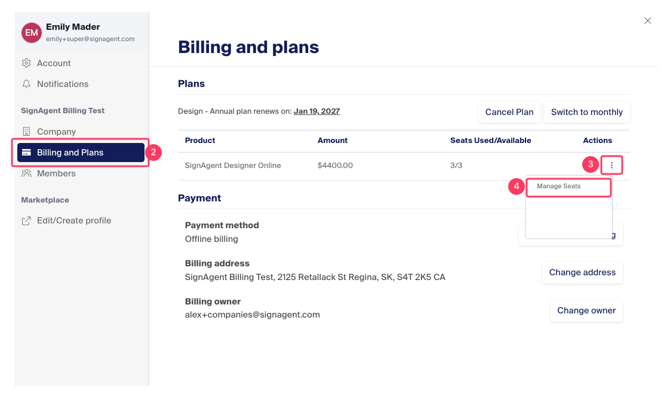Screen dimensions: 670x398
Task: Click the EM user avatar
Action: click(32, 32)
